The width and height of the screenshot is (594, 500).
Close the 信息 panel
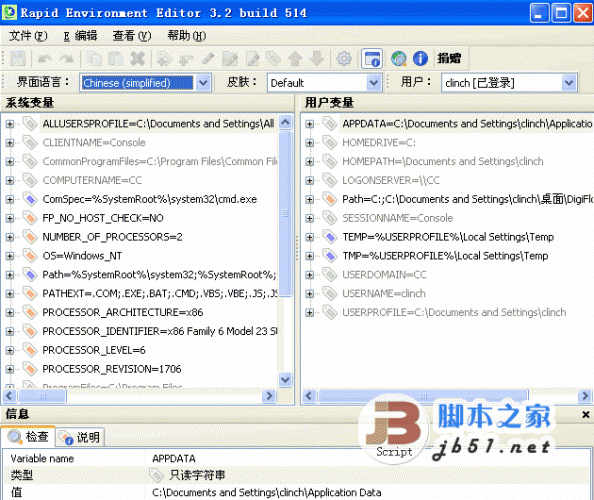(585, 415)
